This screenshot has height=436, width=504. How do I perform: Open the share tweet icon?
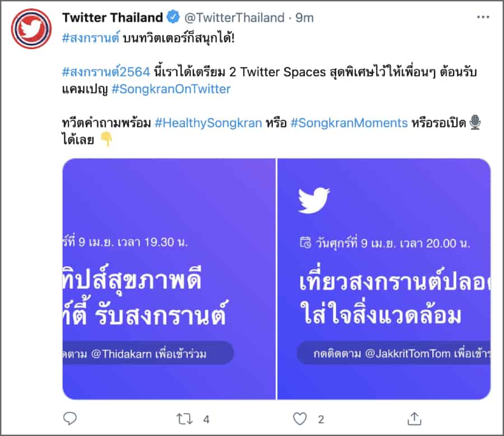(414, 418)
